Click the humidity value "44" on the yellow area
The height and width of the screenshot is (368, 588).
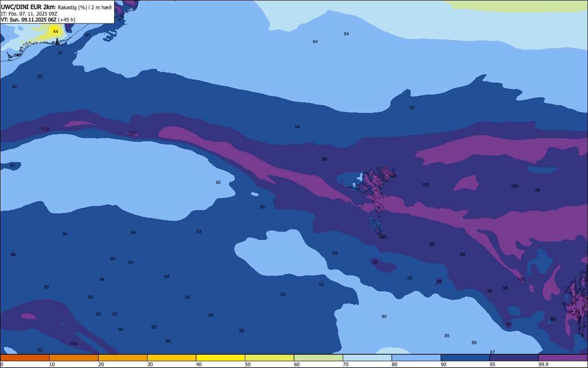point(56,32)
